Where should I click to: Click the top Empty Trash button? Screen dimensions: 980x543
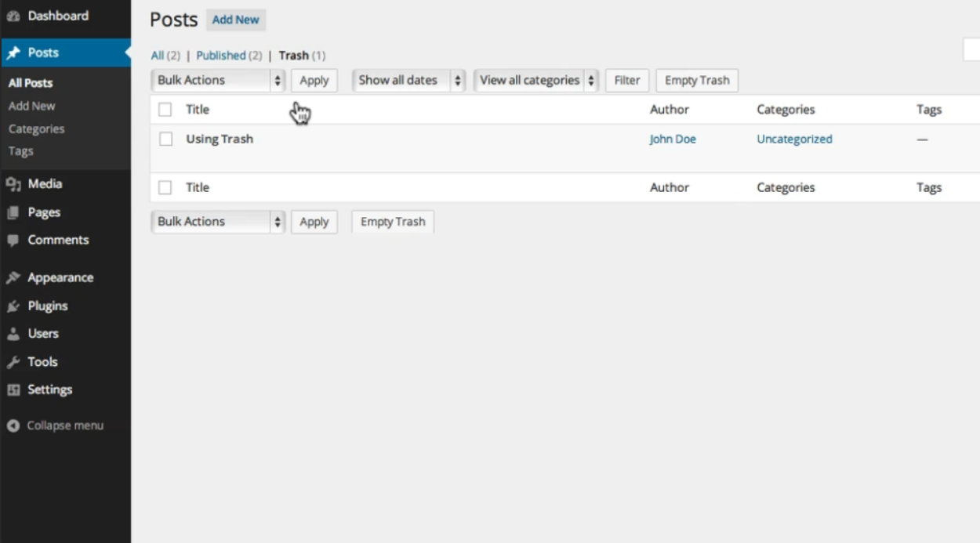point(697,80)
